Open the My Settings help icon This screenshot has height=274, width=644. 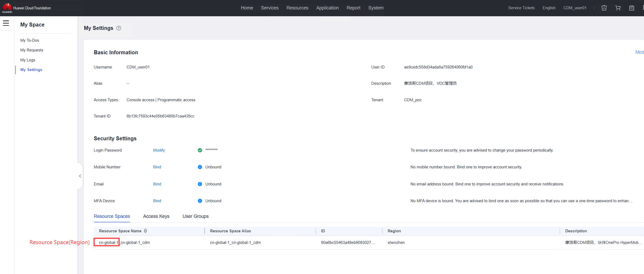(119, 28)
